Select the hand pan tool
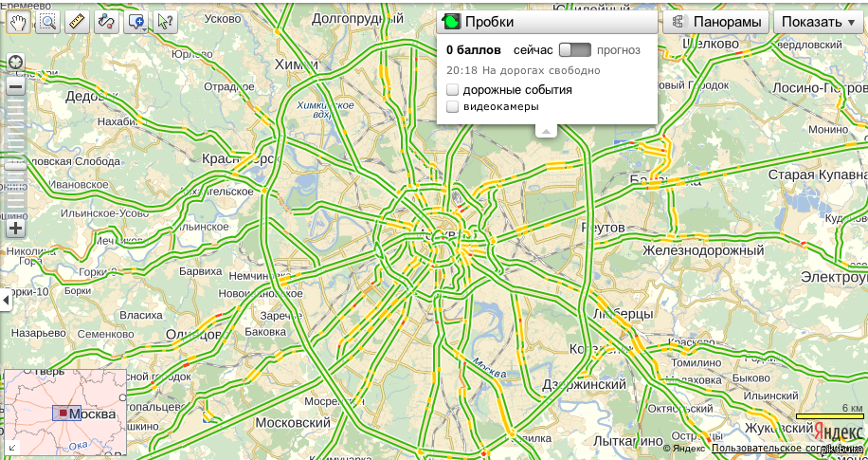 coord(18,21)
